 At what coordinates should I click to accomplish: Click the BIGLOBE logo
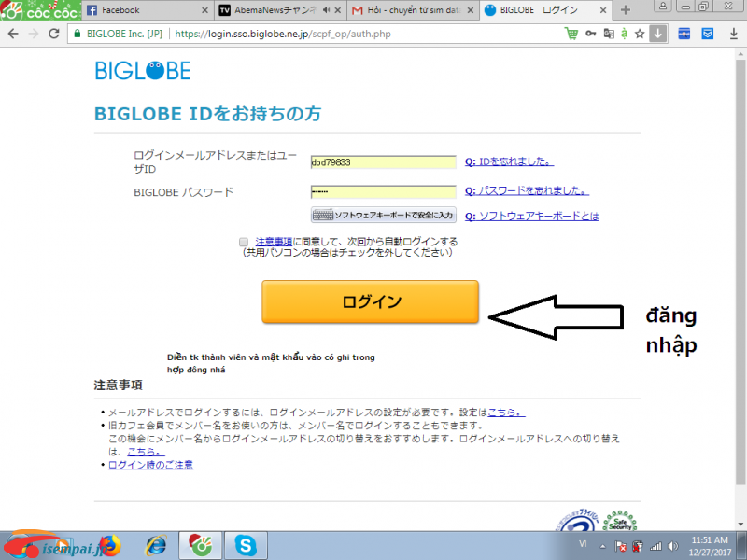click(x=143, y=71)
